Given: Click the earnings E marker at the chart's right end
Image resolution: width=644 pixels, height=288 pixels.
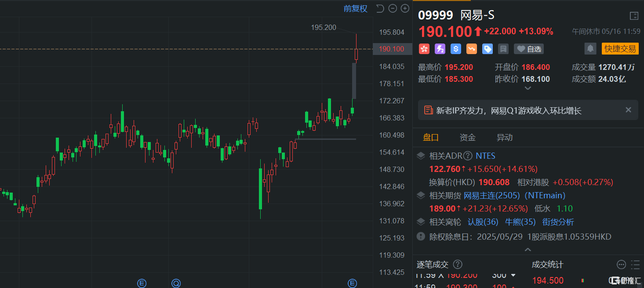Looking at the screenshot, I should 352,283.
